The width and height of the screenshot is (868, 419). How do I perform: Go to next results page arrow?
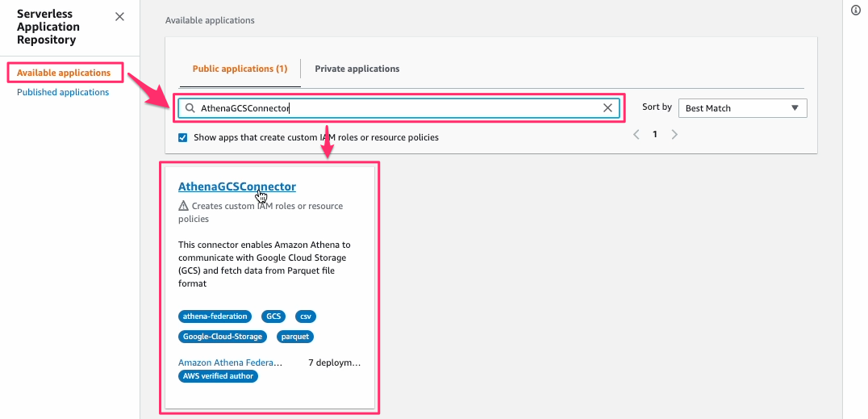pyautogui.click(x=674, y=134)
